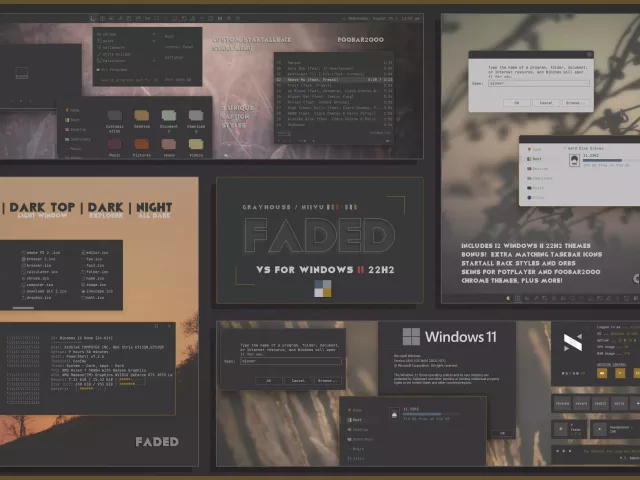This screenshot has height=480, width=640.
Task: Select Downloads in light Explorer sidebar
Action: pos(540,178)
